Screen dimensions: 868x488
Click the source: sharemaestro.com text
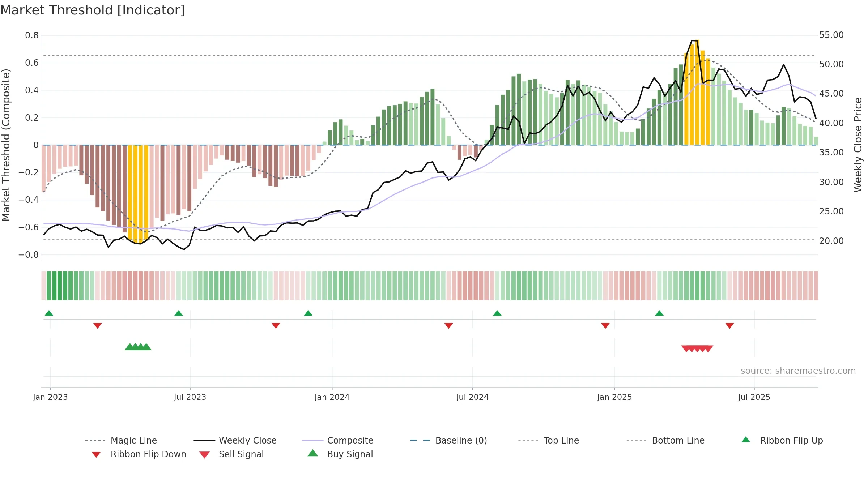pos(798,371)
